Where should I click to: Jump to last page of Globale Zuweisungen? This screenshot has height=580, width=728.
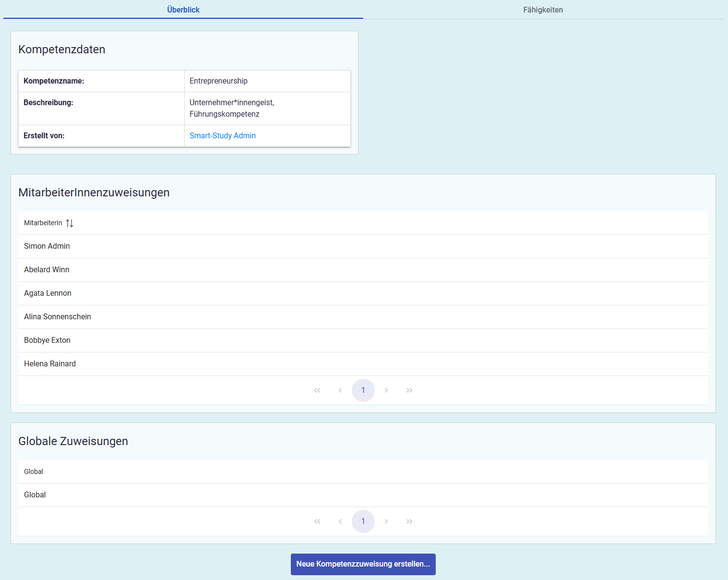click(409, 521)
